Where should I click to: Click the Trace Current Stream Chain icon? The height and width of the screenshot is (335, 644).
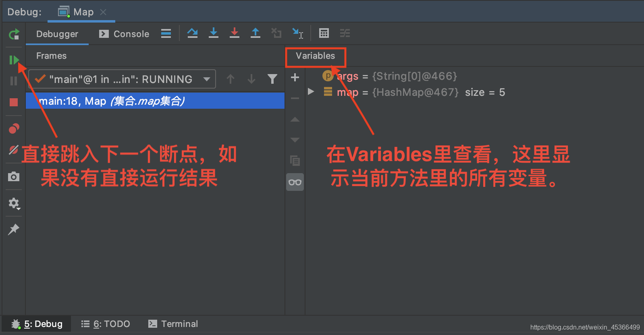click(345, 33)
